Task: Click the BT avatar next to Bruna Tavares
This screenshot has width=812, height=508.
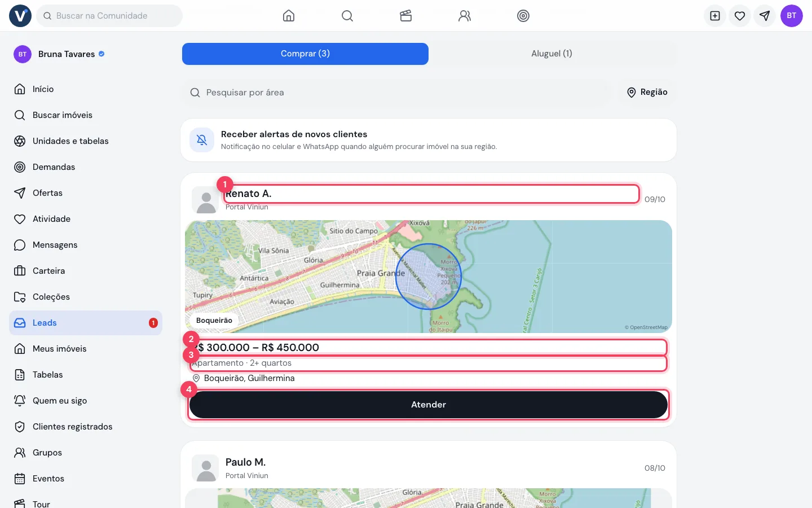Action: click(23, 54)
